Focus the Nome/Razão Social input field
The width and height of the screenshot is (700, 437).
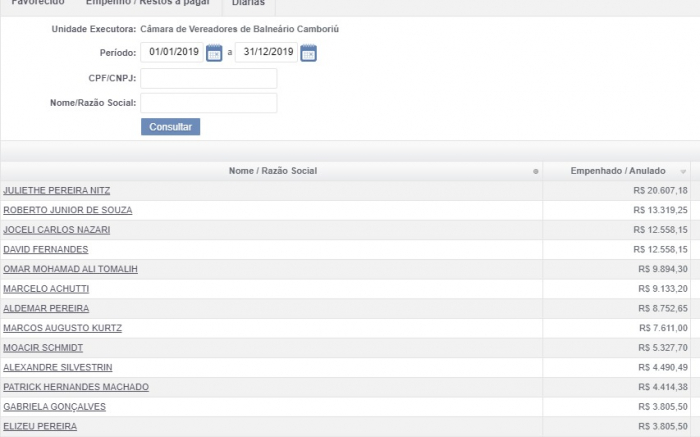(x=208, y=103)
